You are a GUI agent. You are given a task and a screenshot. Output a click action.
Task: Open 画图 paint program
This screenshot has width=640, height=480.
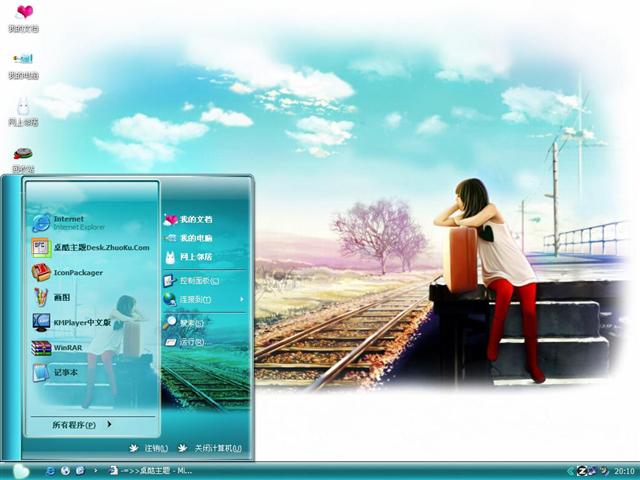(51, 298)
